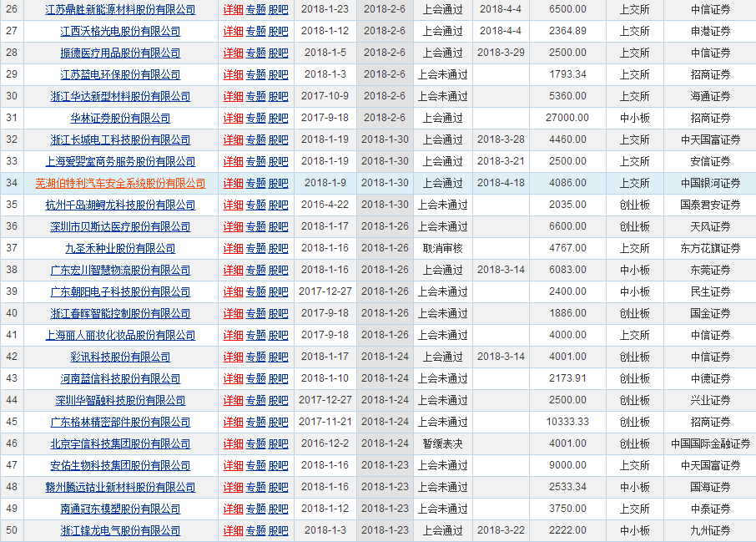This screenshot has height=542, width=756.
Task: Select 东方花旗证券 underwriter cell
Action: pos(710,248)
